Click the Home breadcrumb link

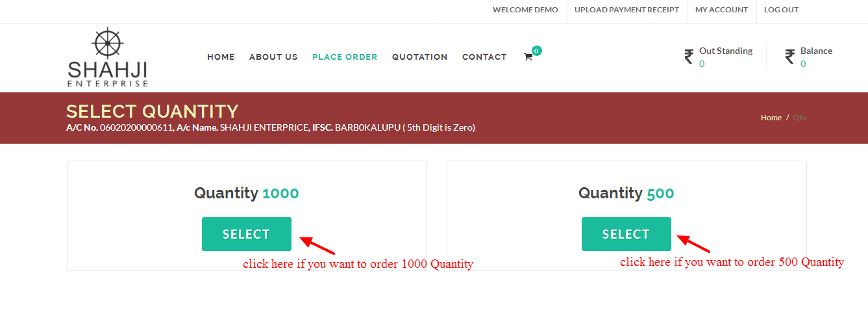click(x=771, y=118)
